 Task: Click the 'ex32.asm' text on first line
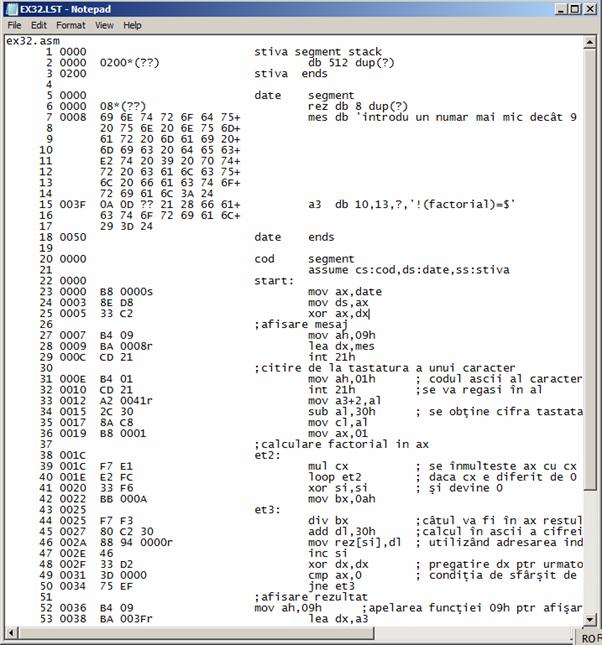pos(32,41)
